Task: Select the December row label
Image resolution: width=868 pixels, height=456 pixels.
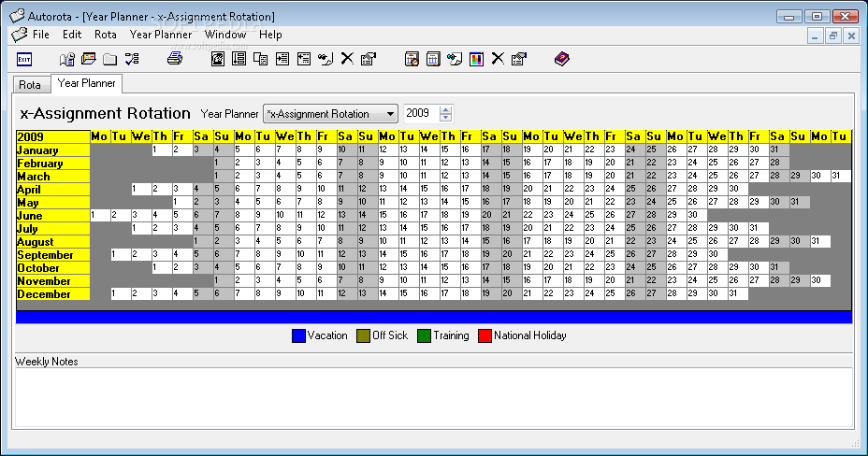Action: [x=53, y=294]
